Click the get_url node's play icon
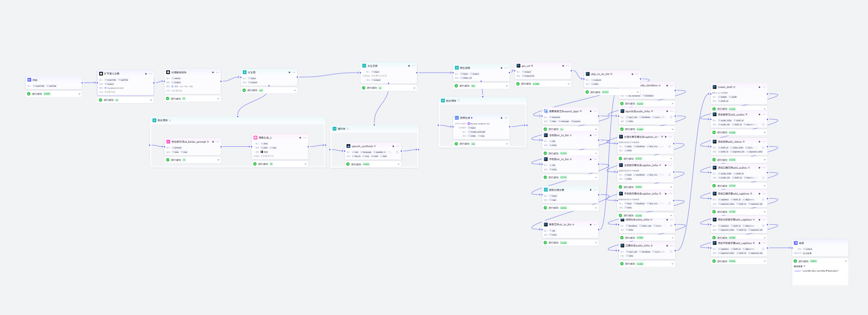This screenshot has height=315, width=868. tap(563, 66)
